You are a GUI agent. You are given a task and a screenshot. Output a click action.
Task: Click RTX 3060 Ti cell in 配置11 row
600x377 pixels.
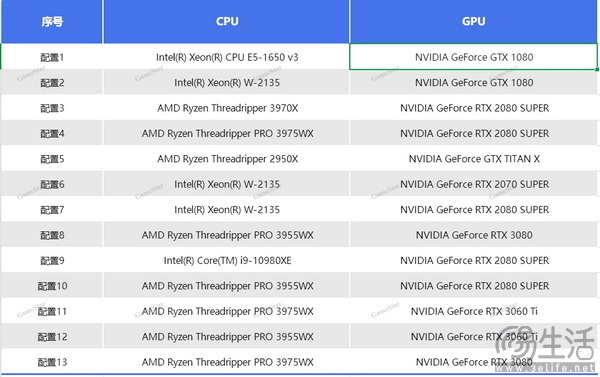[473, 311]
